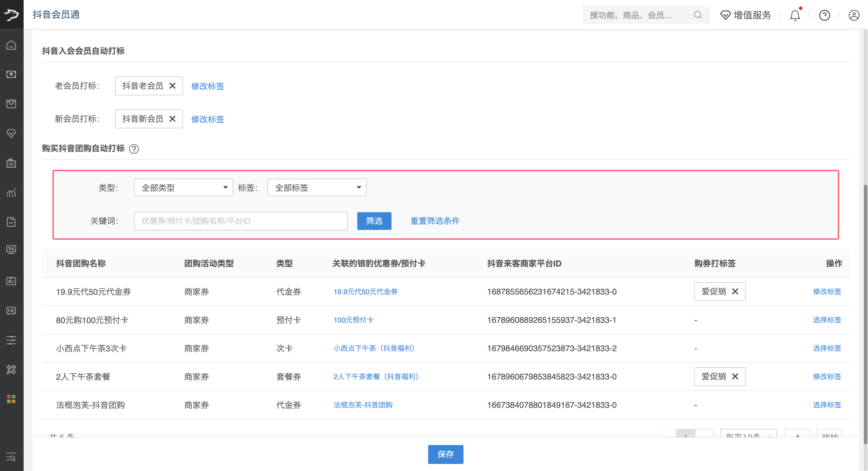Screen dimensions: 868x471
Task: Click the 增值服务 diamond entry
Action: pos(745,15)
